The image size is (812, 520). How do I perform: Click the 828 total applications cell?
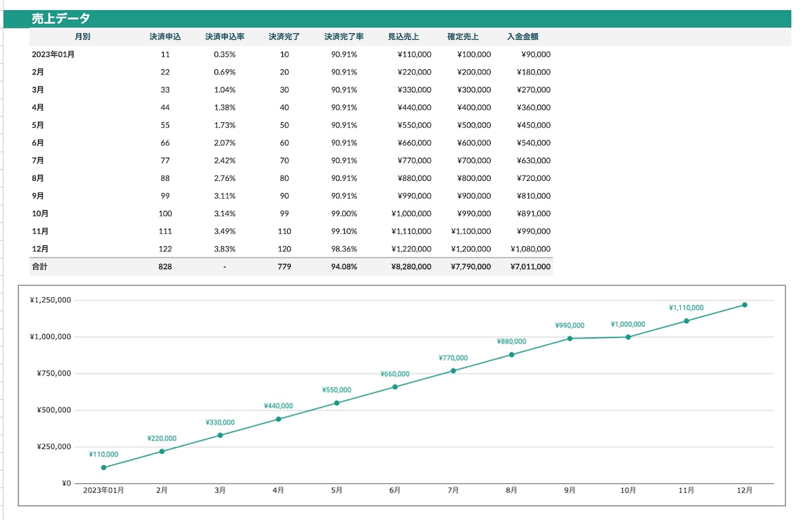165,267
